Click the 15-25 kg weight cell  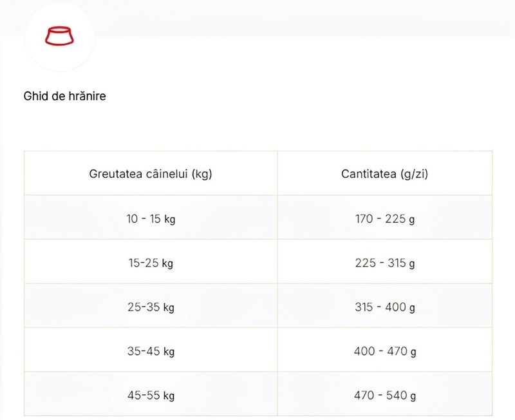tap(151, 262)
